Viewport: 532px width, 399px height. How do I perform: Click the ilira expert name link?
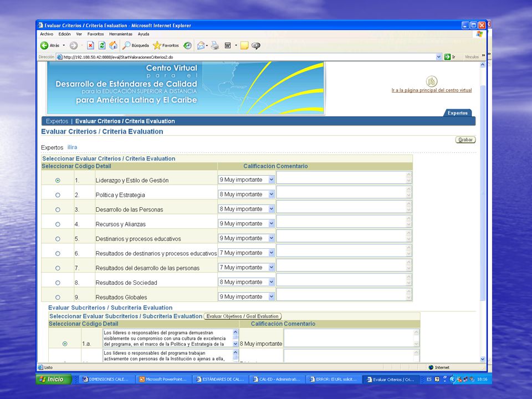pyautogui.click(x=72, y=147)
